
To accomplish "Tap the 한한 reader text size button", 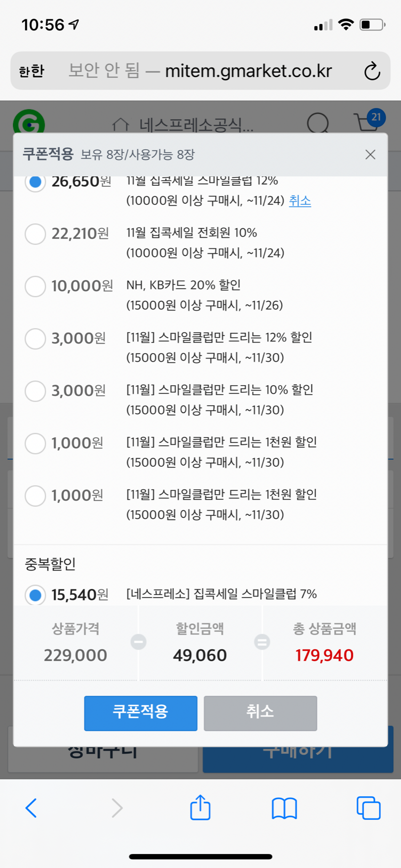I will coord(32,71).
